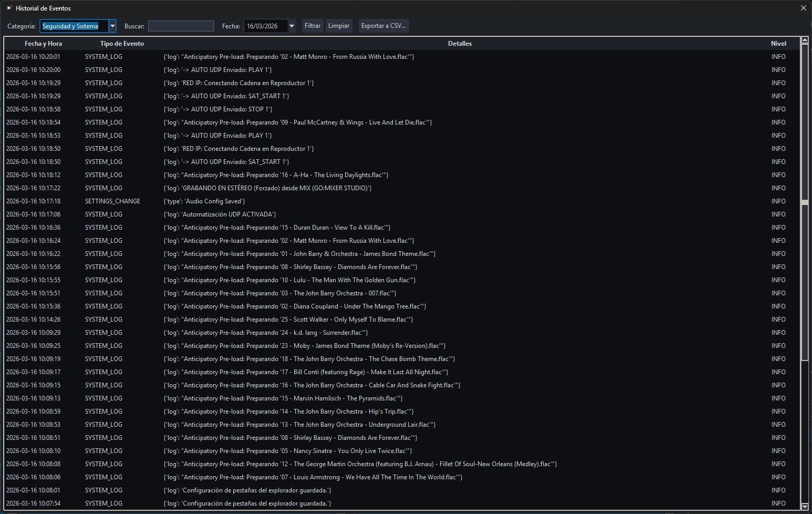This screenshot has width=812, height=514.
Task: Click the Detalles column header
Action: point(460,44)
